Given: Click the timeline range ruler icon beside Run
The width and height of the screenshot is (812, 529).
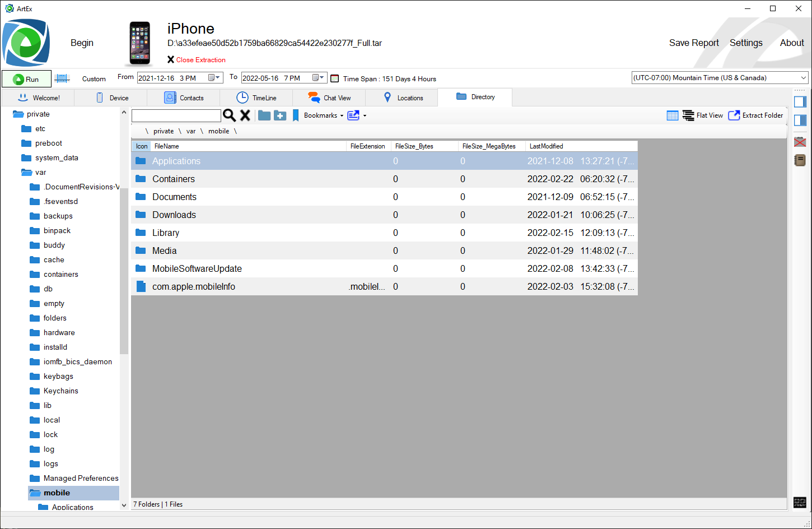Looking at the screenshot, I should (x=62, y=79).
